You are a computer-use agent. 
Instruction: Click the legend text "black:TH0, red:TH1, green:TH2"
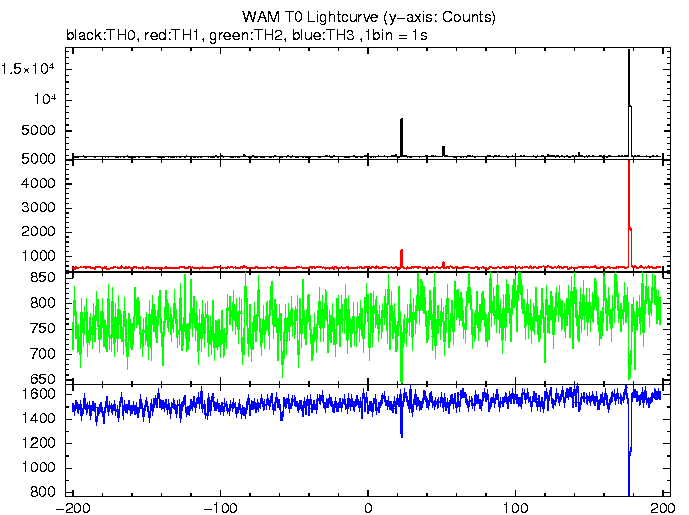tap(174, 35)
